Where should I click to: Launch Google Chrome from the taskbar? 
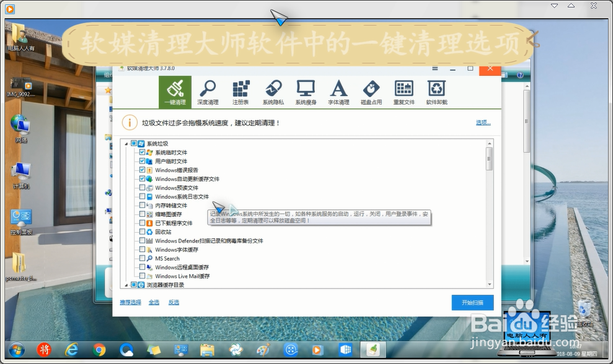(x=99, y=350)
